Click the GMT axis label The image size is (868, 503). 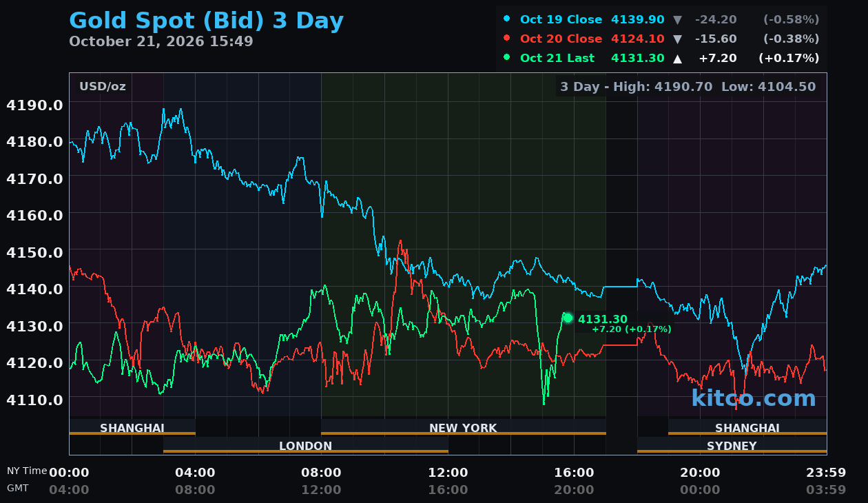(18, 488)
